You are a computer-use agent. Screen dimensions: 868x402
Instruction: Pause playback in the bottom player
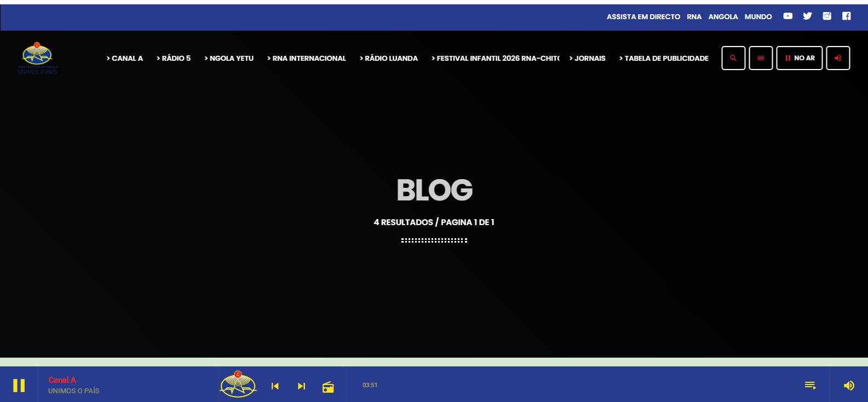point(19,386)
